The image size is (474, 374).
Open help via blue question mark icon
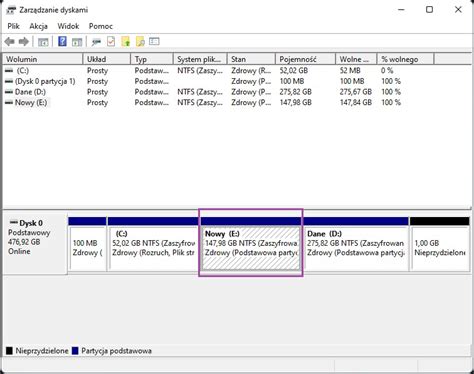[x=62, y=41]
